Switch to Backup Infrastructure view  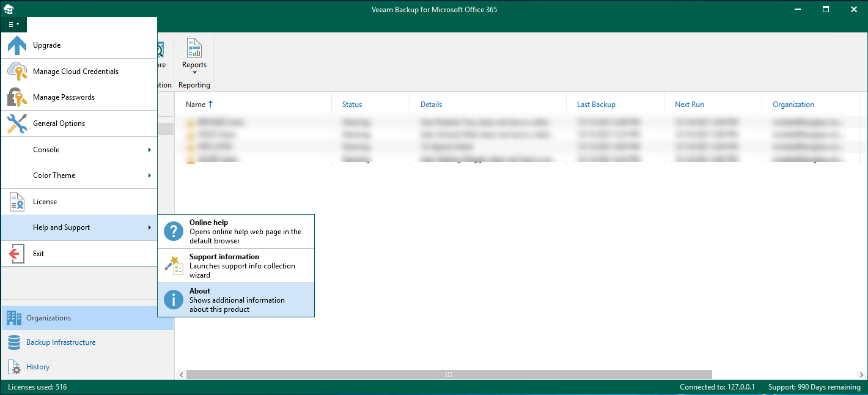point(87,342)
